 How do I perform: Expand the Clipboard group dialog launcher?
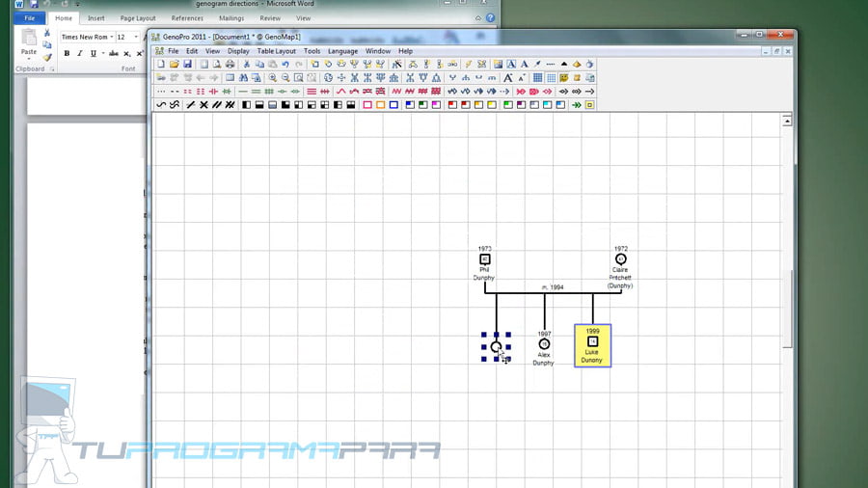(53, 69)
